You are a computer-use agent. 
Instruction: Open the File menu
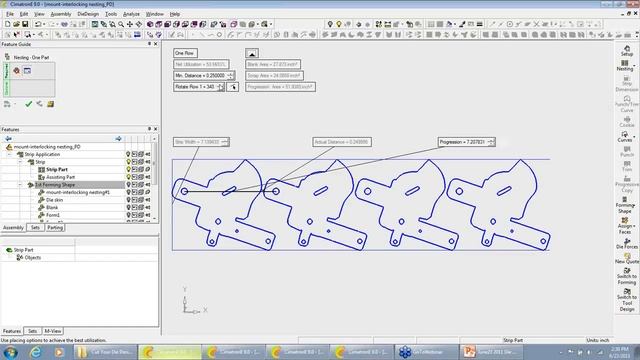coord(10,14)
